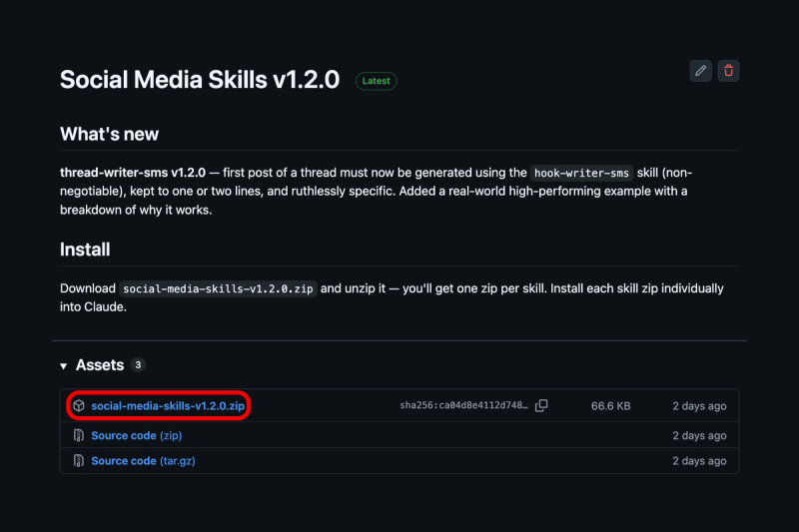Viewport: 799px width, 532px height.
Task: Collapse the Assets section triangle
Action: click(64, 366)
